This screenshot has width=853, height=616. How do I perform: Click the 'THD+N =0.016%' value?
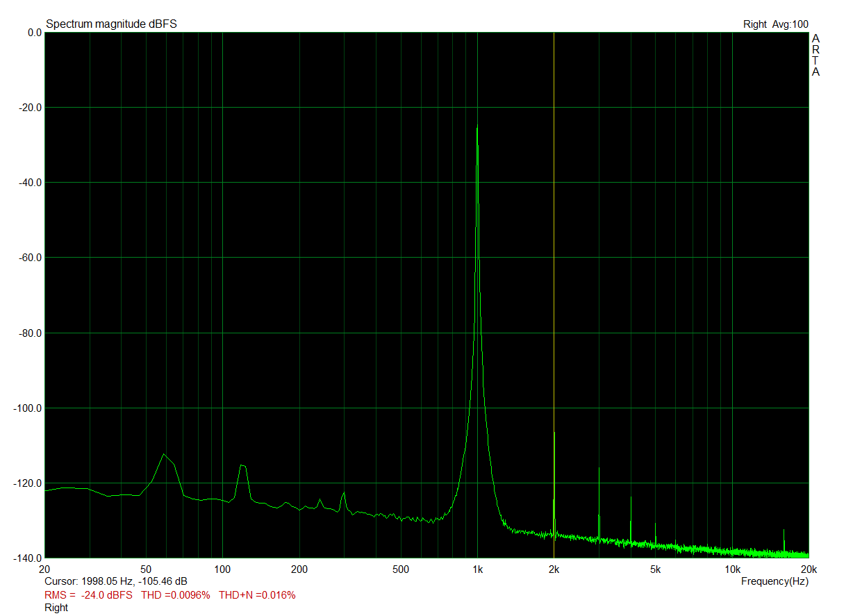tap(257, 595)
